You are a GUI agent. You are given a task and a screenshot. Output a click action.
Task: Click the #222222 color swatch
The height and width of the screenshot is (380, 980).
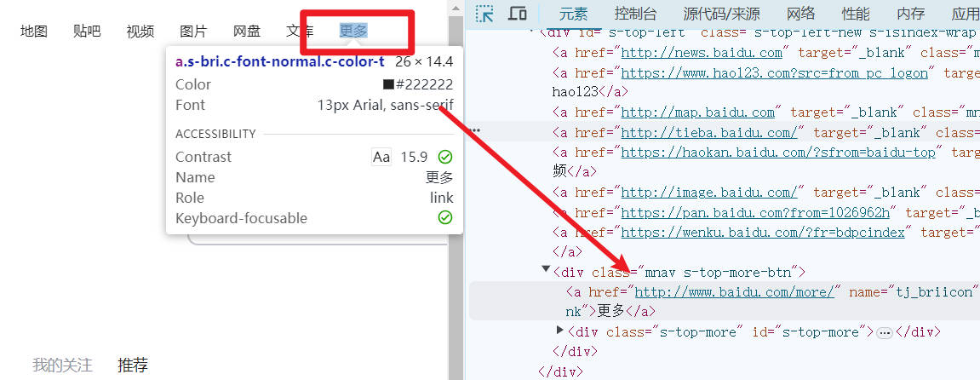coord(388,84)
